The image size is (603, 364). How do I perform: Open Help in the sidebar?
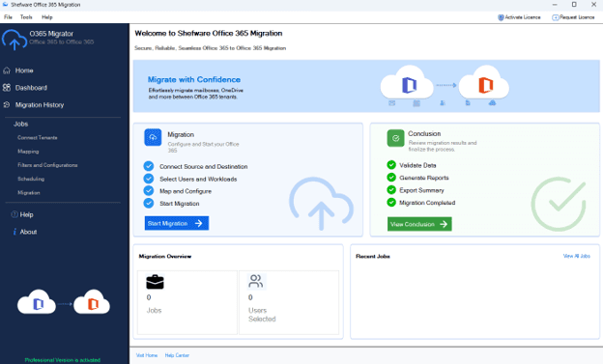click(26, 215)
